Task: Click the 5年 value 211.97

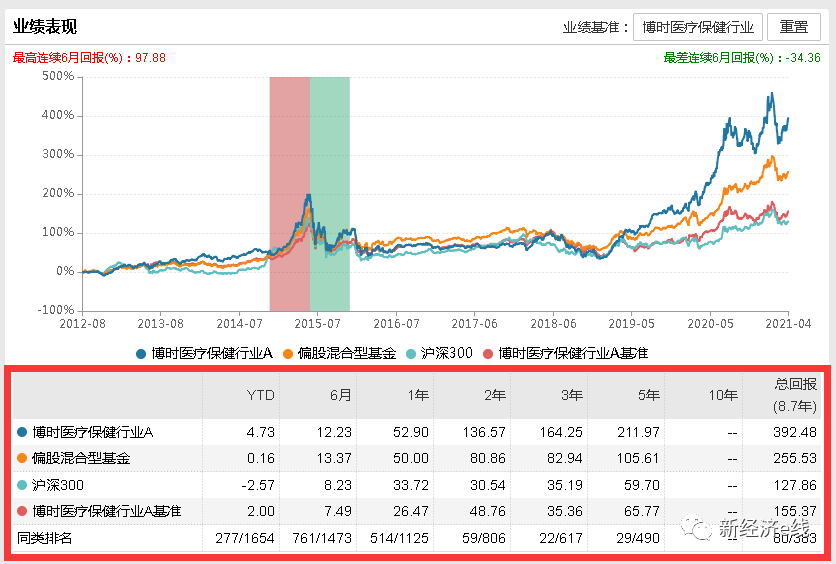Action: point(638,432)
